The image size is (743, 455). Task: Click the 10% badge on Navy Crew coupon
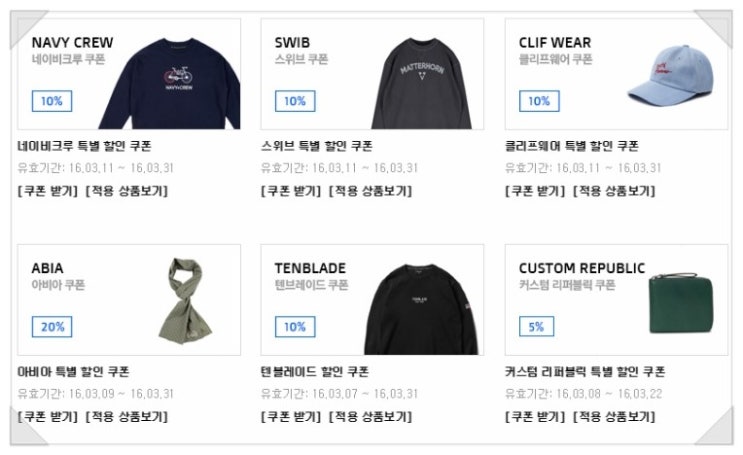click(52, 101)
